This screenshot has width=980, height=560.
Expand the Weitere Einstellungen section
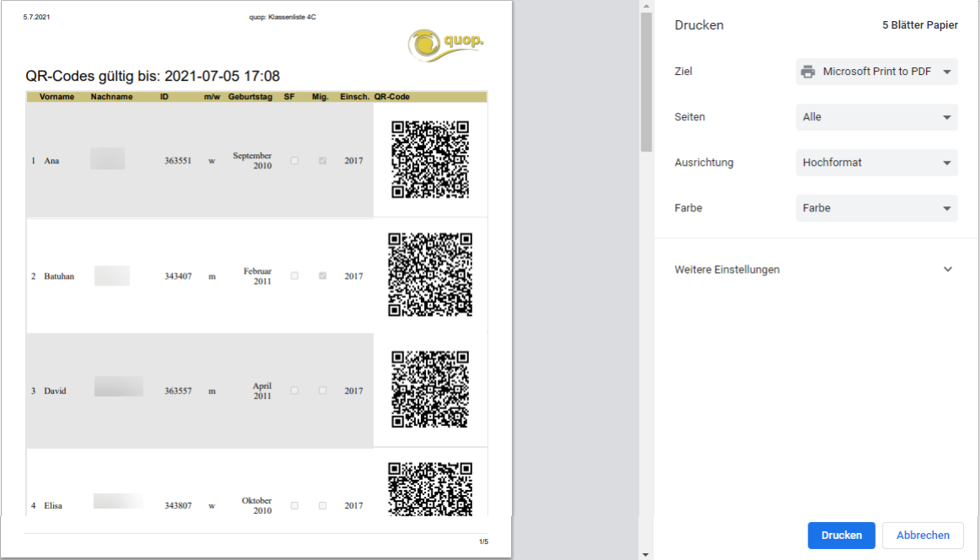727,269
